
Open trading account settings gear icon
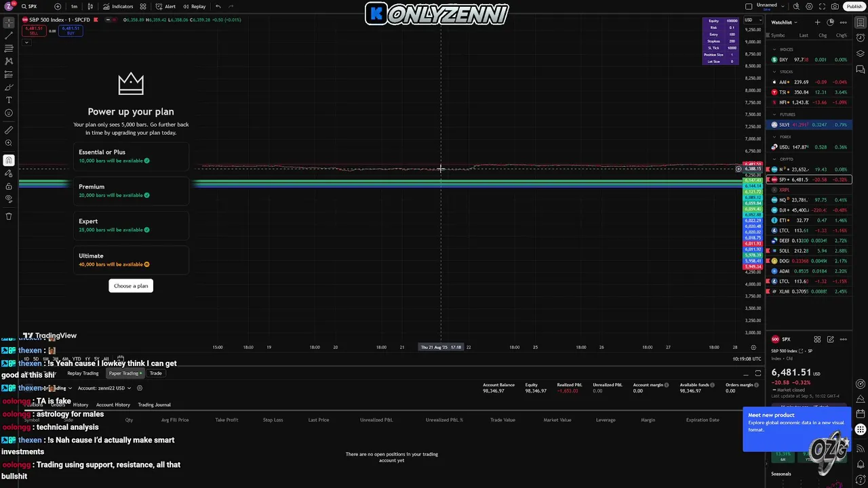point(140,388)
